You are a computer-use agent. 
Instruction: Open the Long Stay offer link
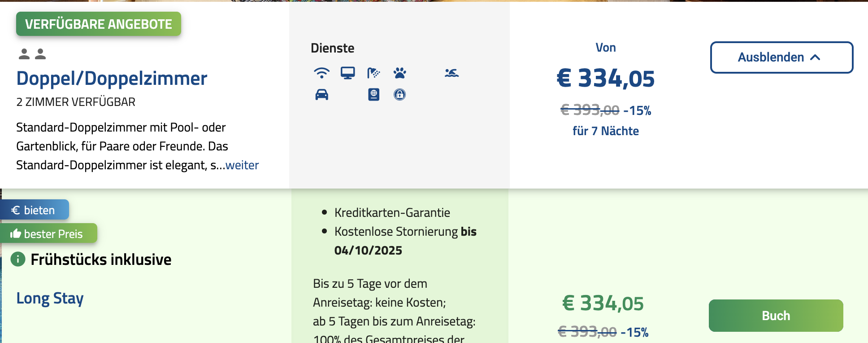[50, 299]
